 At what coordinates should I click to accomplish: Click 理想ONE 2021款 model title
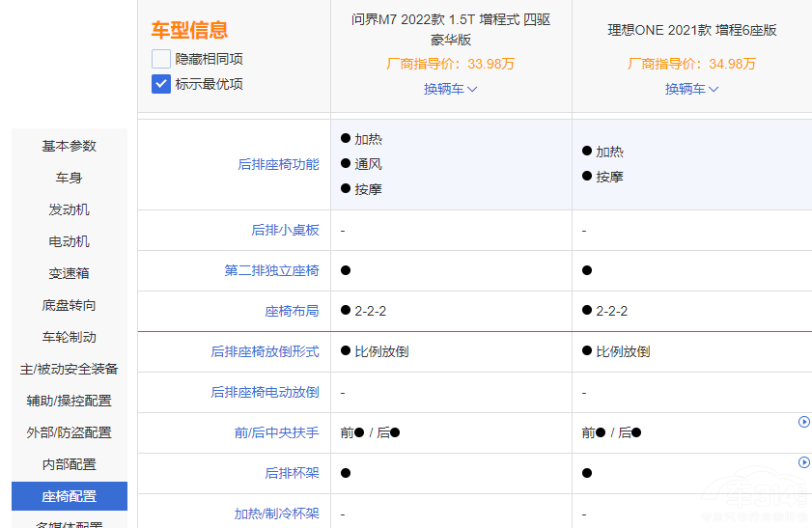coord(691,30)
